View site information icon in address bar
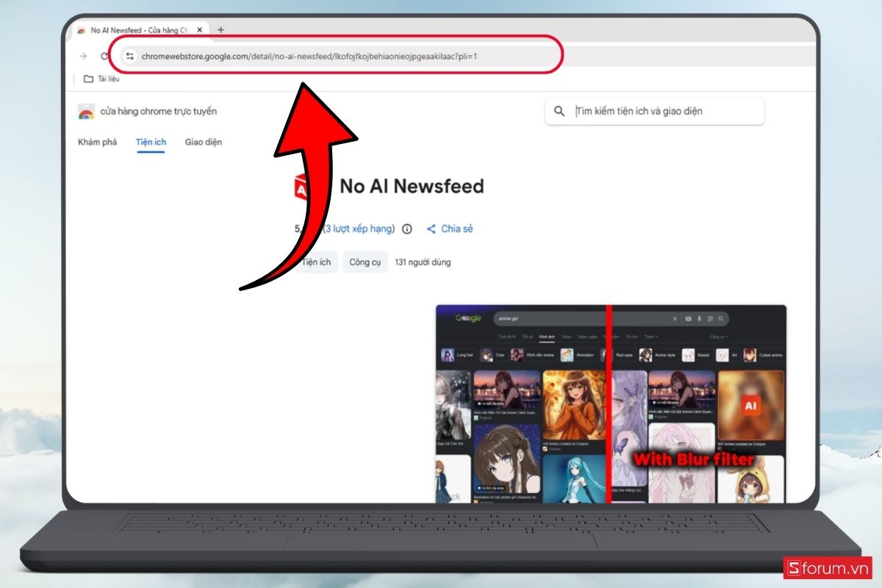The image size is (882, 588). (129, 56)
